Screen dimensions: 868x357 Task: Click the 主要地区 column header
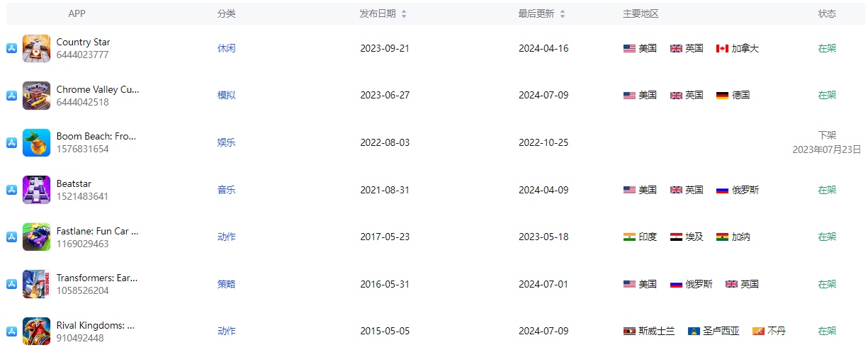coord(641,14)
